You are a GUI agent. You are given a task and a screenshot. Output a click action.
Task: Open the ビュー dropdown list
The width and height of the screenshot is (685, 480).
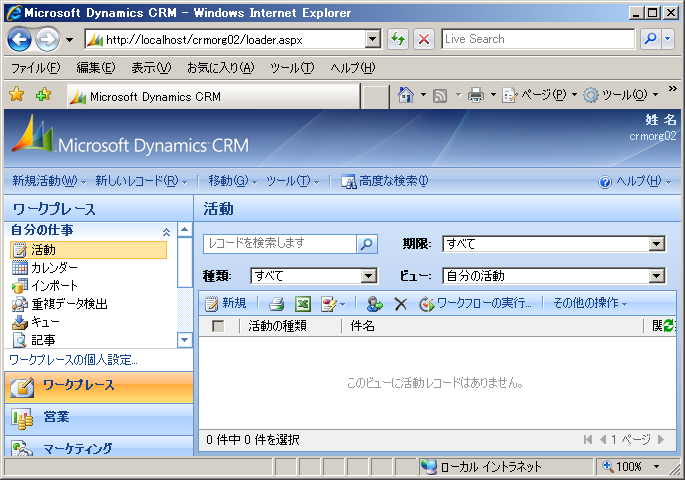tap(656, 276)
